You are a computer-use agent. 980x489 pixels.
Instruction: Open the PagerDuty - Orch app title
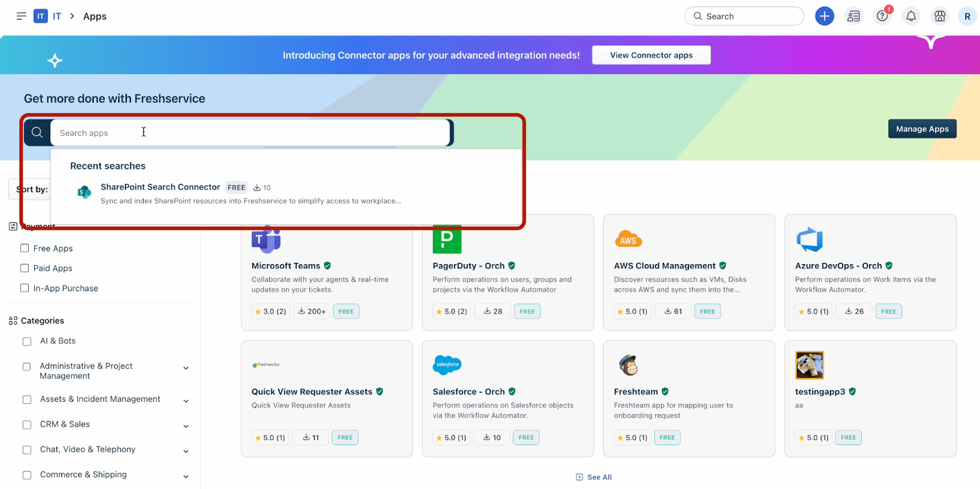469,265
